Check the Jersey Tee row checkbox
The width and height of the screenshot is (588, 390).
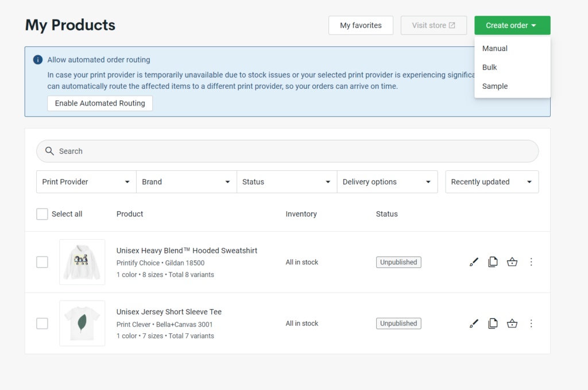[42, 323]
